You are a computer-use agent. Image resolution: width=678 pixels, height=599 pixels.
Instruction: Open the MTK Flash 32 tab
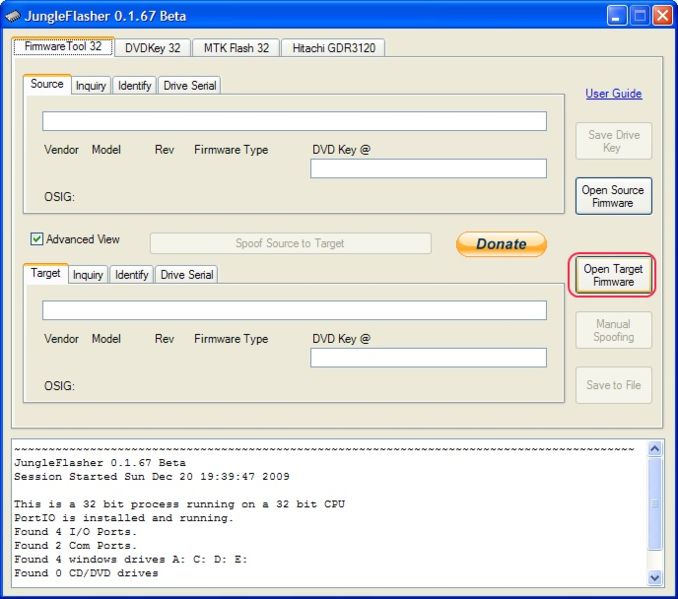[236, 48]
